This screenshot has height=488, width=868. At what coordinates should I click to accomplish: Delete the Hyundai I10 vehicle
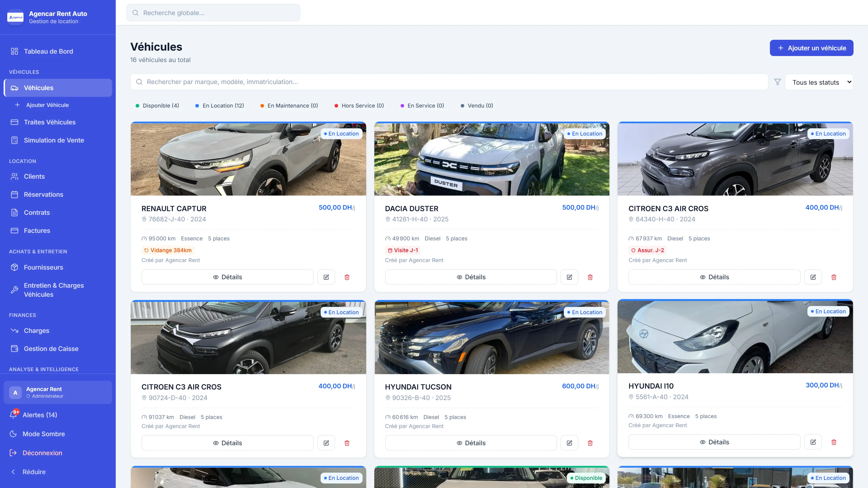click(834, 442)
